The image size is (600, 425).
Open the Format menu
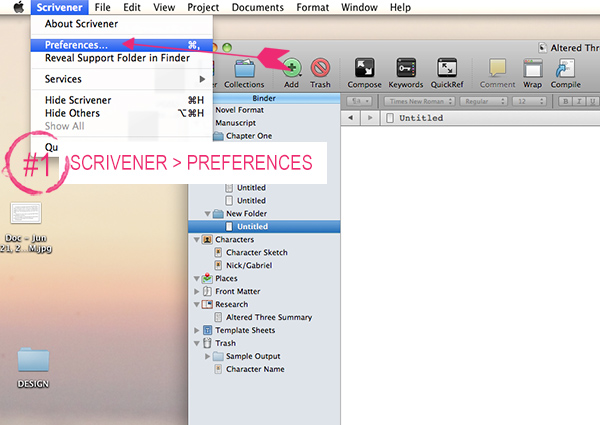[312, 7]
